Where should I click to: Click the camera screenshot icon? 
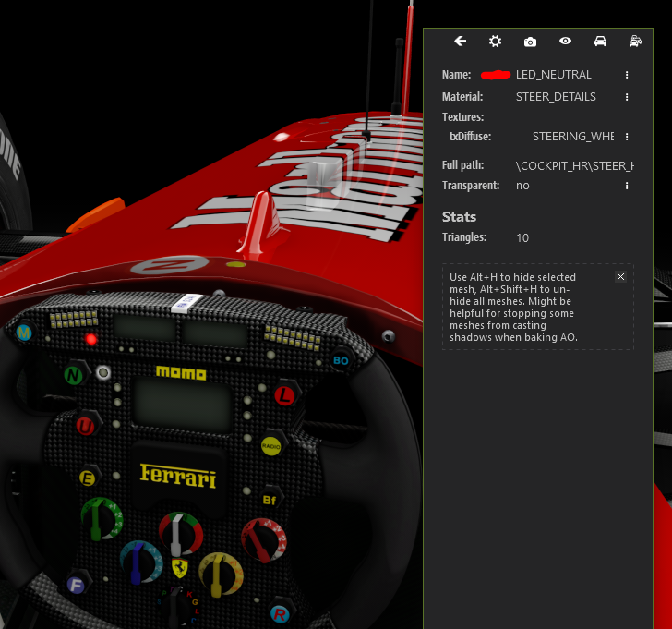530,42
